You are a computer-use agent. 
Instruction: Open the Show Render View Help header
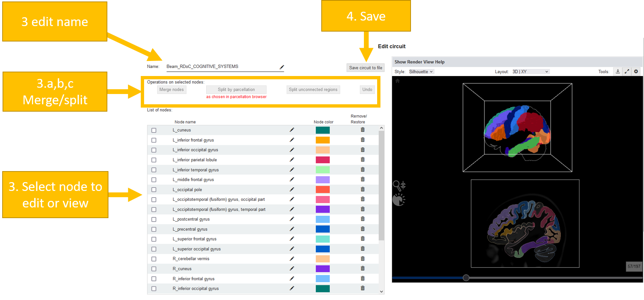tap(419, 62)
